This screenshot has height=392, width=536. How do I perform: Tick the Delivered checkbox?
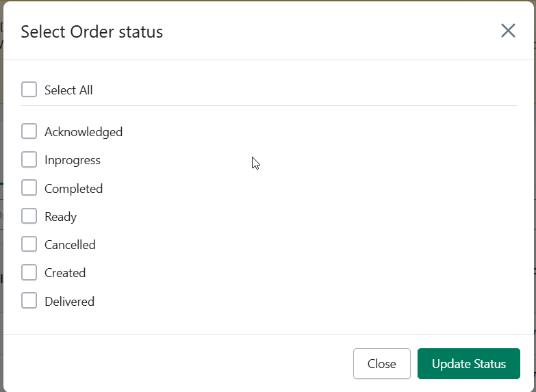[29, 300]
